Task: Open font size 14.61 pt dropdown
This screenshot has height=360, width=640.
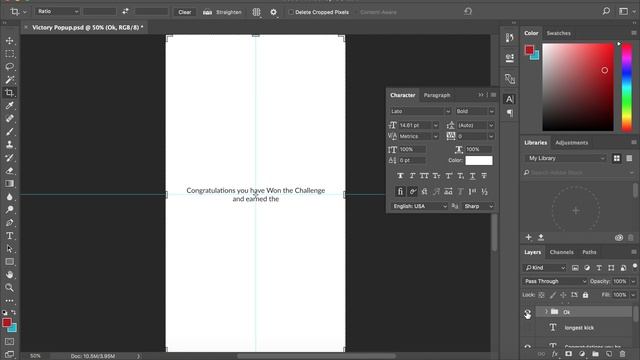Action: (436, 125)
